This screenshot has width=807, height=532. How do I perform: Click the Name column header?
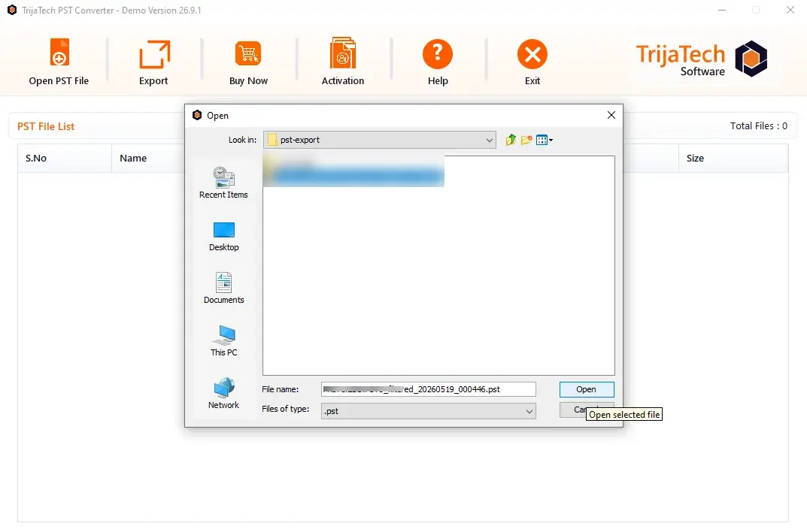[x=133, y=159]
